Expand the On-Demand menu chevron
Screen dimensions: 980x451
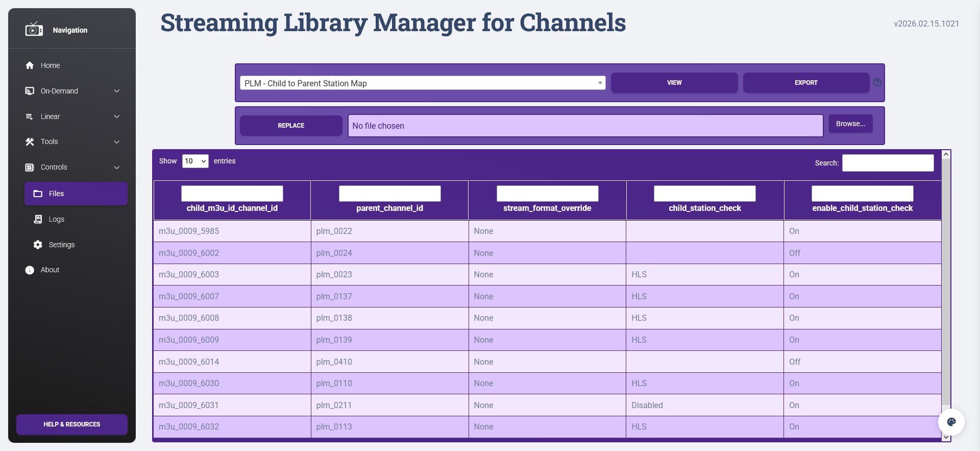click(117, 91)
